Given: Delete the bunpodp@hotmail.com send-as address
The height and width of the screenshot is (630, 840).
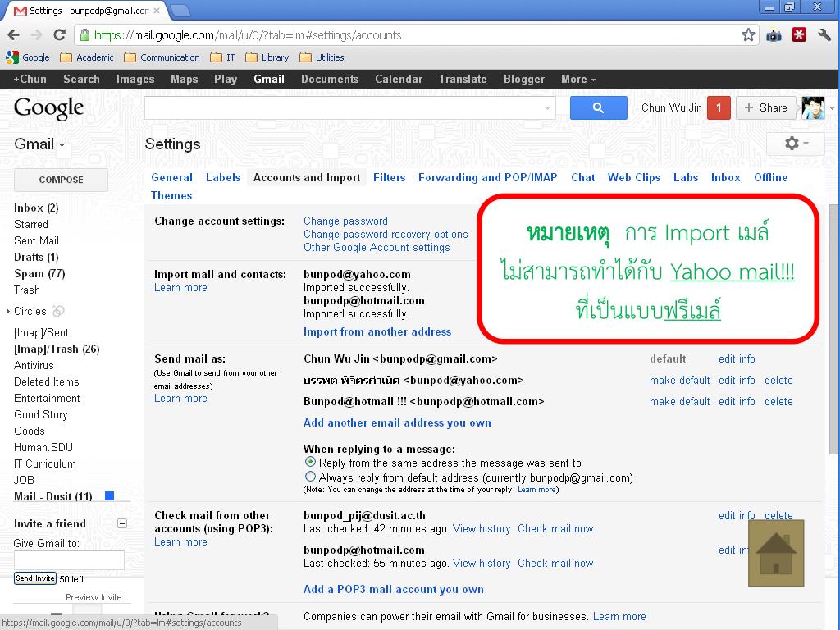Looking at the screenshot, I should [x=778, y=402].
